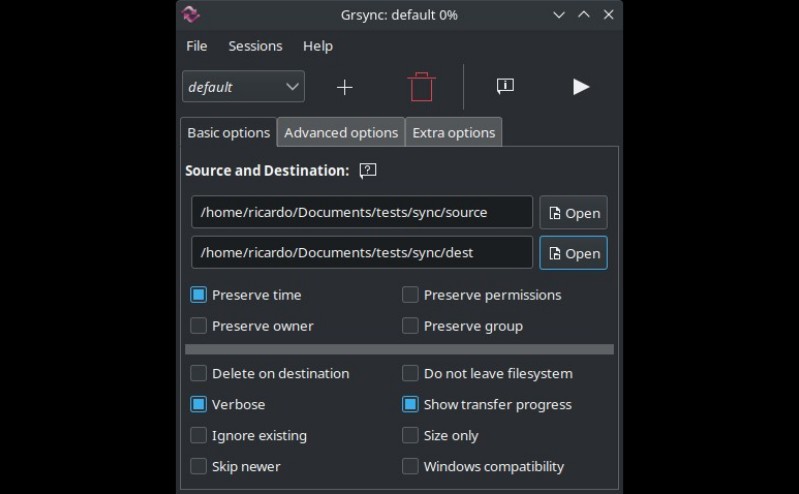Open the default session dropdown
This screenshot has width=799, height=494.
pos(243,87)
